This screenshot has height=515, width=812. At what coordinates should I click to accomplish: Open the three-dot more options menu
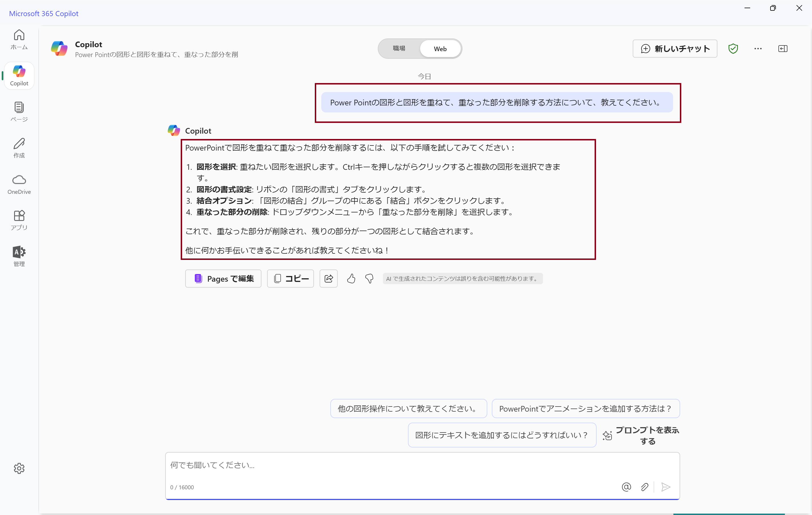coord(758,49)
